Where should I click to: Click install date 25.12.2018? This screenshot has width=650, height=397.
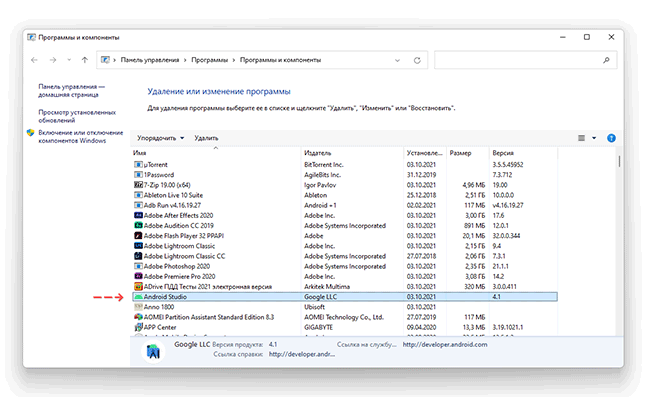pyautogui.click(x=421, y=195)
